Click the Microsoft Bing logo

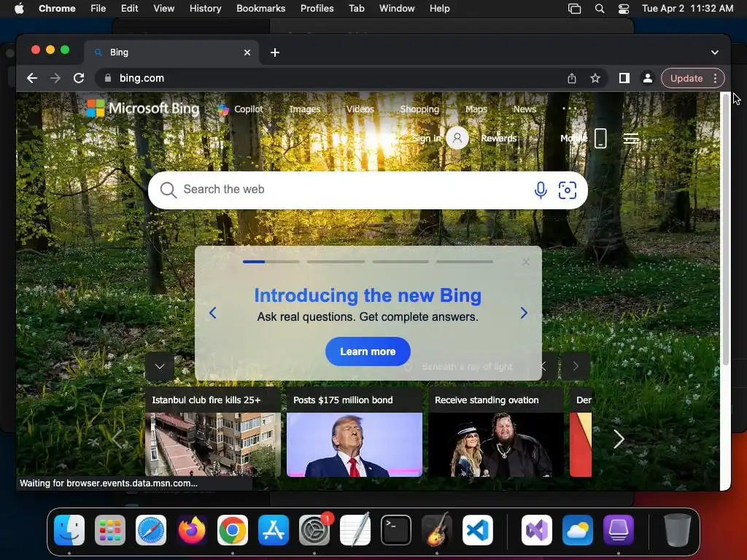point(143,109)
